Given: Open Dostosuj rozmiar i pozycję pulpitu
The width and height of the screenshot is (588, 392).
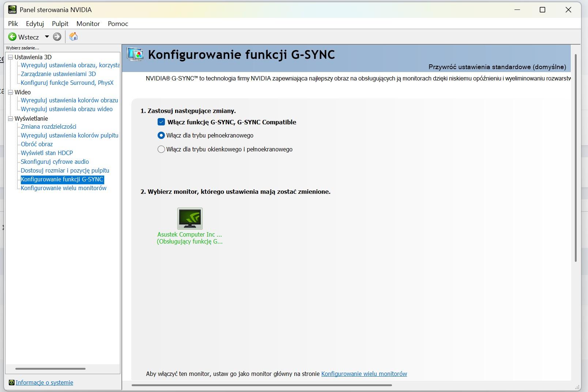Looking at the screenshot, I should (65, 170).
